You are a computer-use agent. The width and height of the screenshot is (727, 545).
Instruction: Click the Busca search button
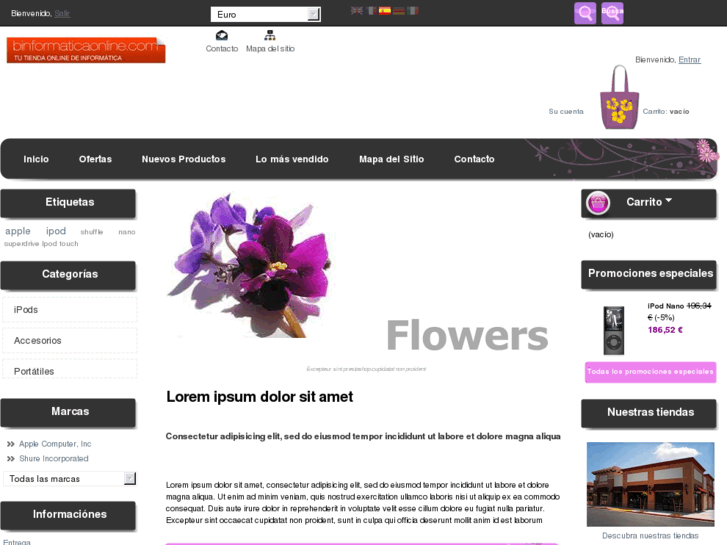(612, 13)
